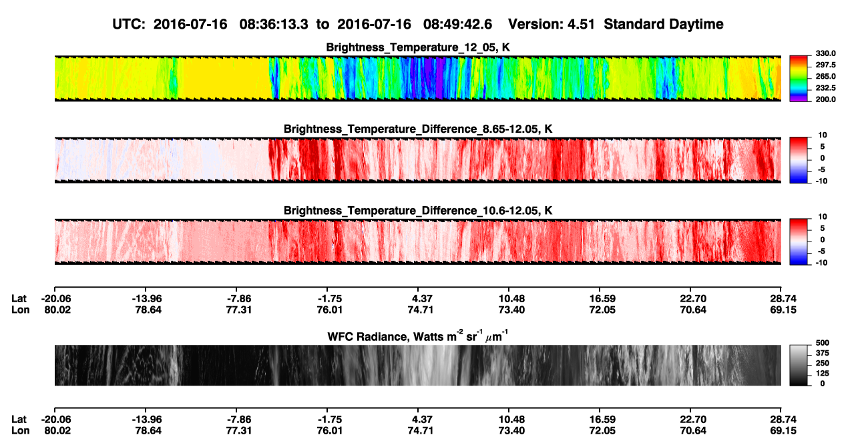Image resolution: width=868 pixels, height=445 pixels.
Task: Click latitude 4.37 on the upper axis
Action: point(417,298)
